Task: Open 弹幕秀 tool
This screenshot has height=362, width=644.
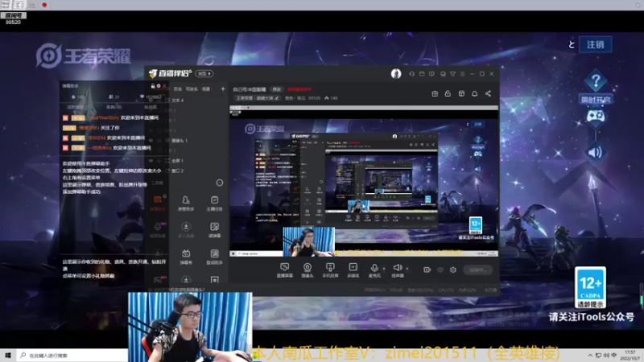Action: coord(186,257)
